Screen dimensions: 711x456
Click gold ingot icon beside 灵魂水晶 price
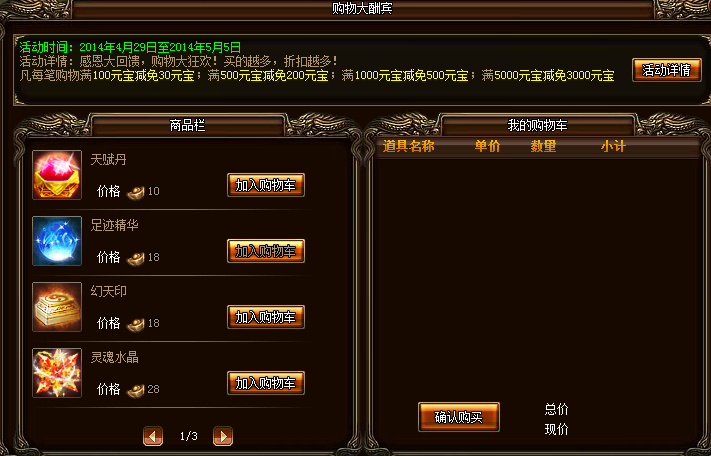click(x=135, y=390)
